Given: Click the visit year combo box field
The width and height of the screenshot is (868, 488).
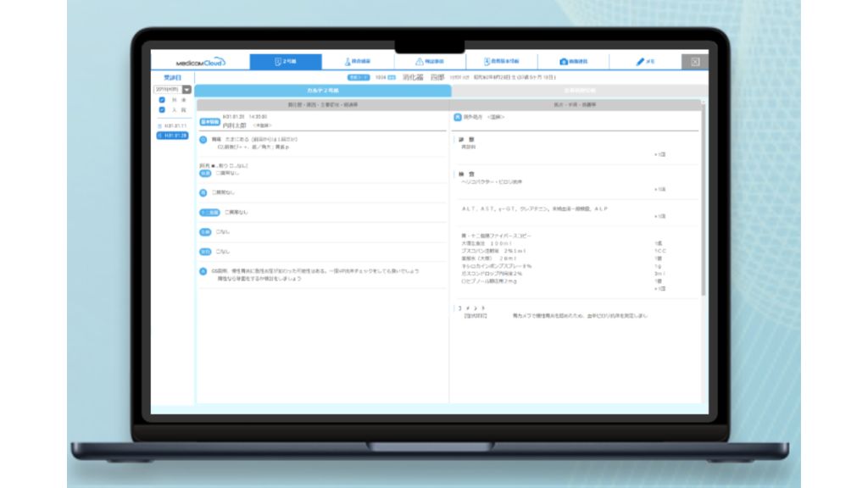Looking at the screenshot, I should click(x=166, y=89).
